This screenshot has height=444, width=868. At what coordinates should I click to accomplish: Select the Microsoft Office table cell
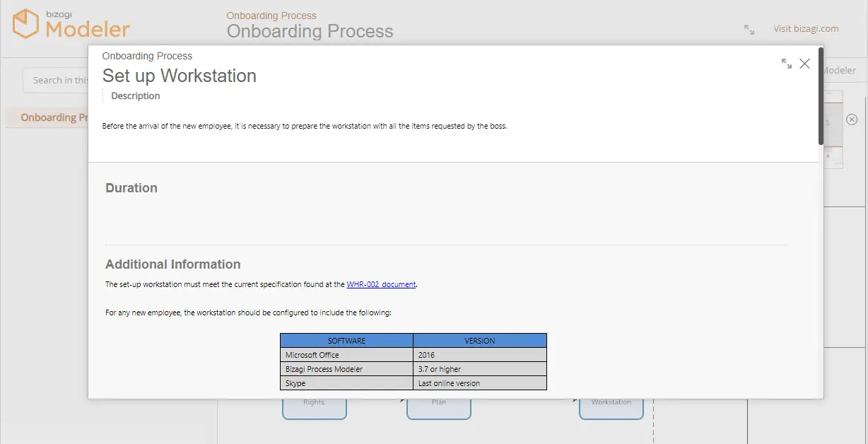[x=346, y=355]
